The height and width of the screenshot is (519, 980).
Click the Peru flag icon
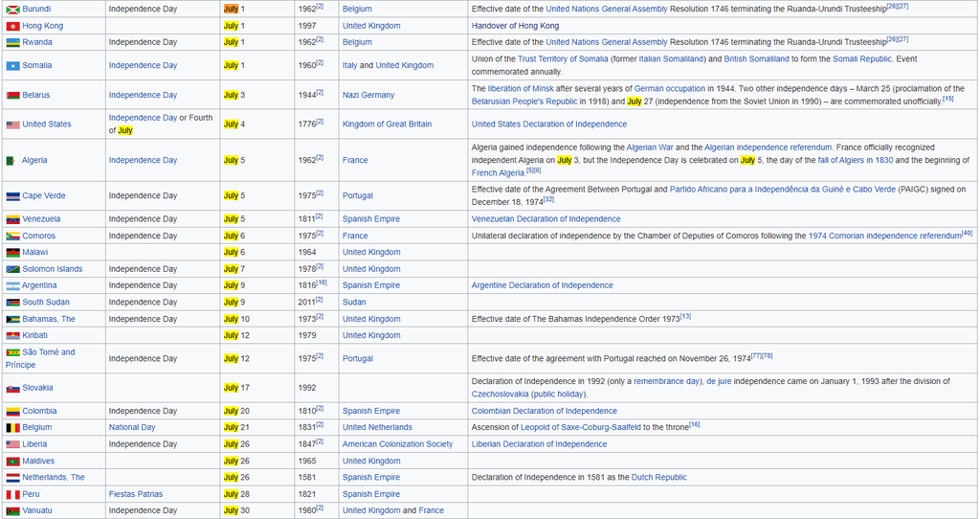point(12,495)
